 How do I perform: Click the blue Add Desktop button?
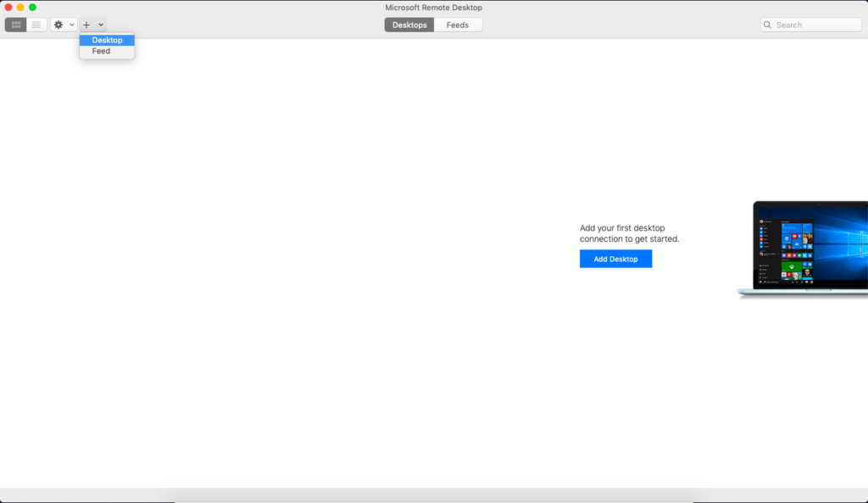click(615, 259)
